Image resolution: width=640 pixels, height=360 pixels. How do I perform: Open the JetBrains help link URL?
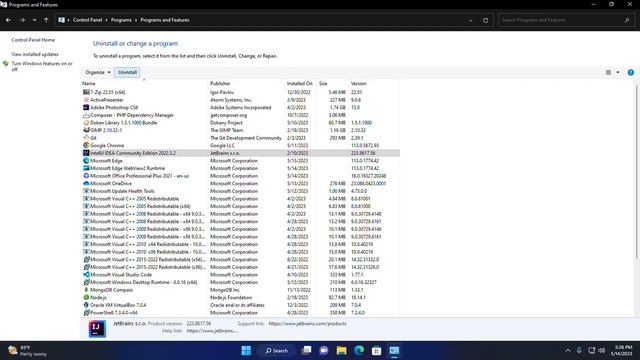click(212, 331)
